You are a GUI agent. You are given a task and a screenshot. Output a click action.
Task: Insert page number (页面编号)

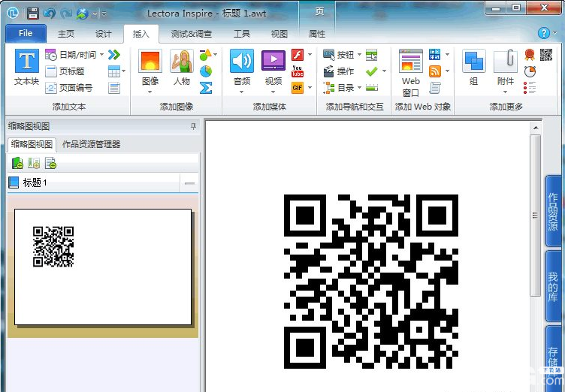tap(69, 88)
